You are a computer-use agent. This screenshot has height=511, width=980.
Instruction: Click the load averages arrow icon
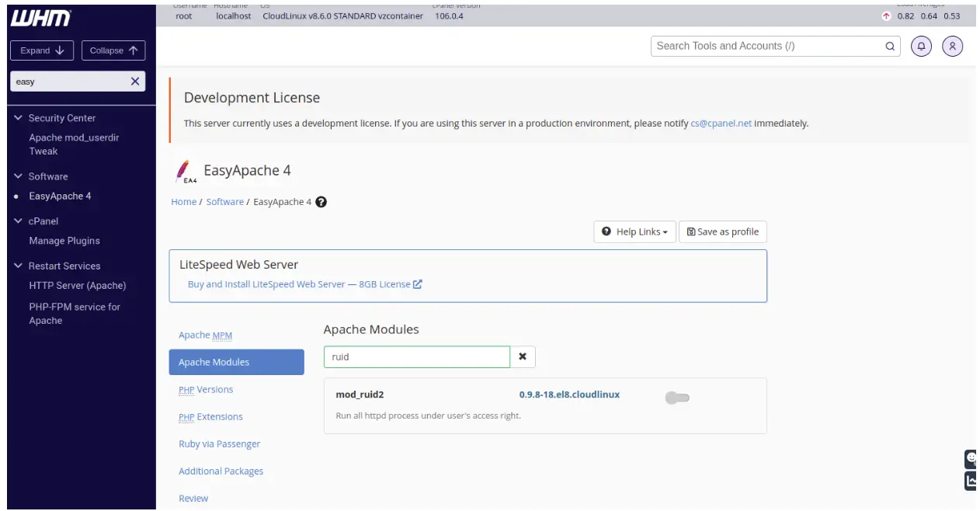coord(886,16)
